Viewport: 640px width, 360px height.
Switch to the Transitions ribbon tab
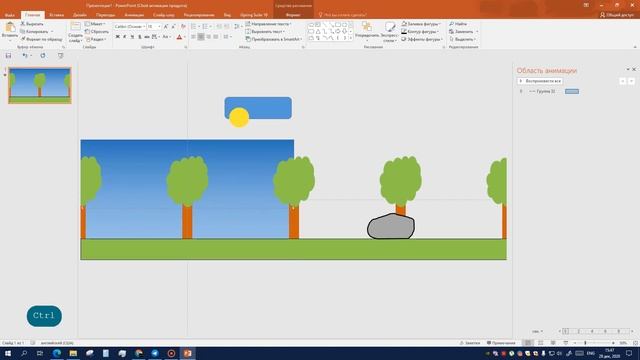point(105,15)
